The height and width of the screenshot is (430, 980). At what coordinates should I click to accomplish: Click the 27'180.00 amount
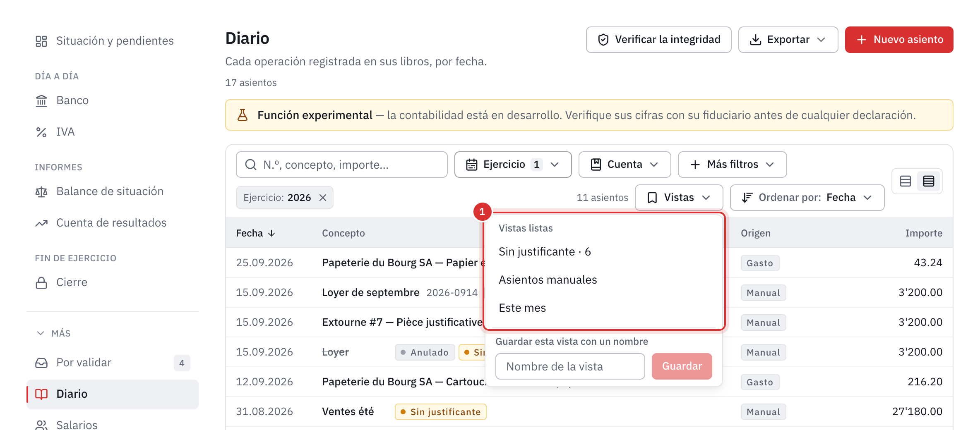click(917, 411)
